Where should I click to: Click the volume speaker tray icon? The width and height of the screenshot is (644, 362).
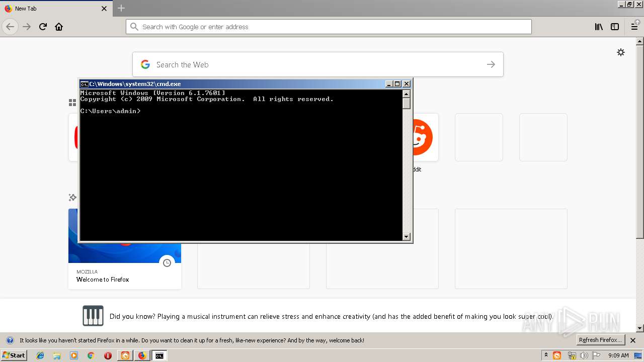click(584, 355)
